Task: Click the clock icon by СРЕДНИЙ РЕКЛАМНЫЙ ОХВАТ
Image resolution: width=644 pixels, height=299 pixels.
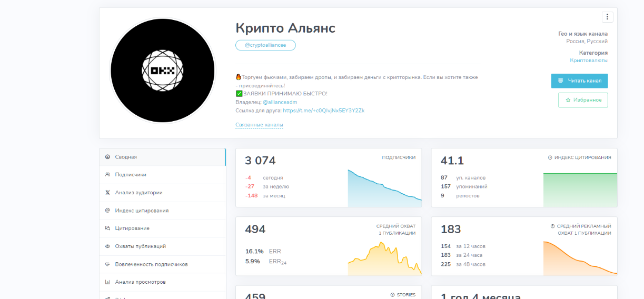Action: tap(552, 226)
